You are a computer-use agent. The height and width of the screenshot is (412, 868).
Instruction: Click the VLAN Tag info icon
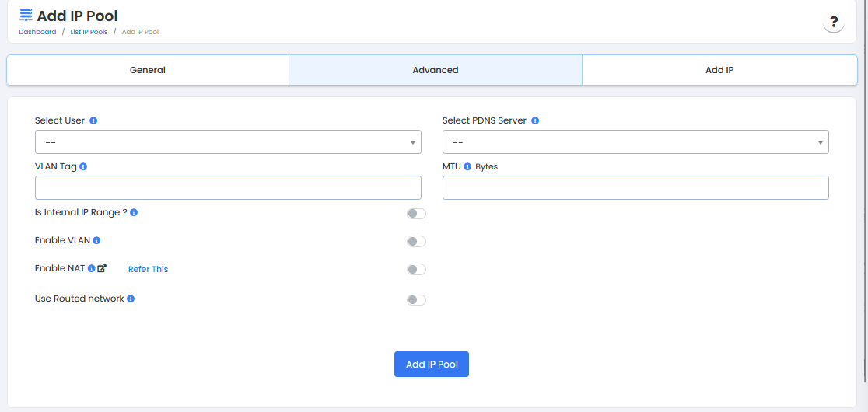(83, 166)
